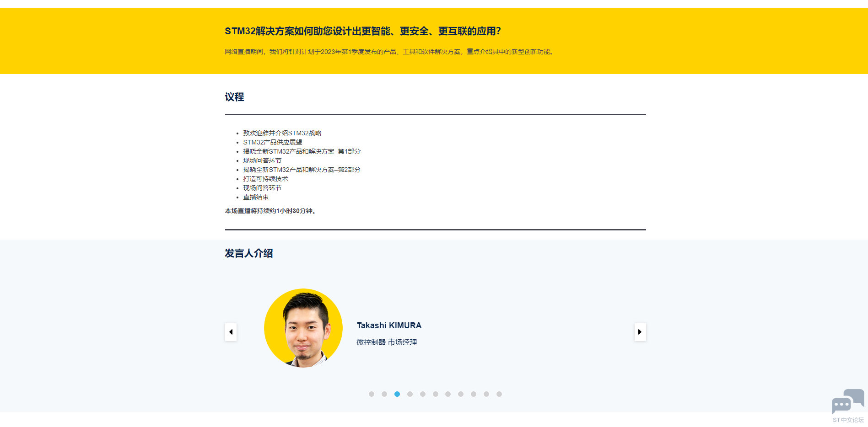Jump to the eighth carousel dot
The image size is (868, 427).
461,394
